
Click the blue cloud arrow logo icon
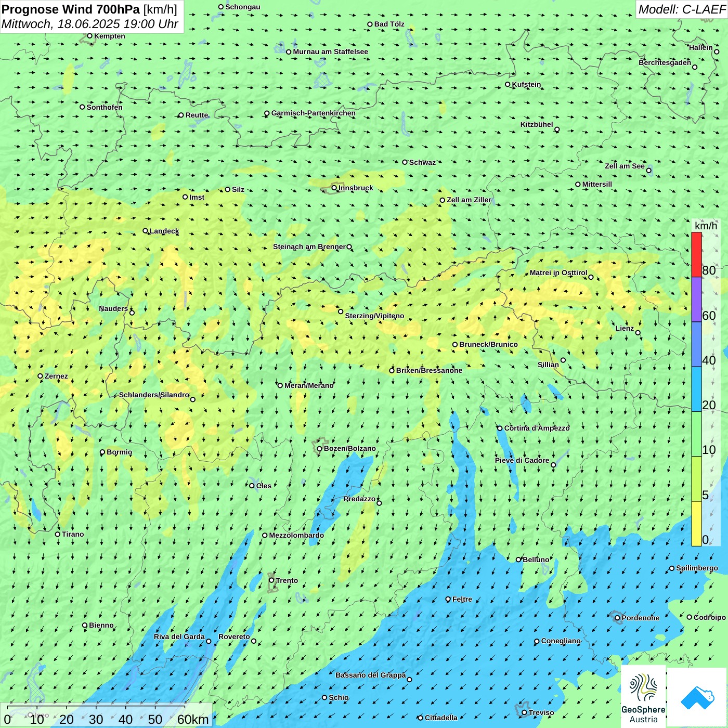(697, 697)
